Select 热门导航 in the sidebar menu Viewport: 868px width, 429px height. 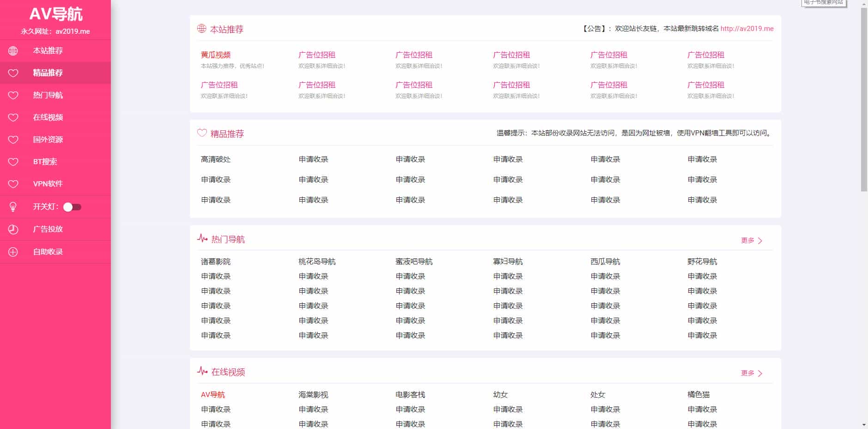point(48,95)
